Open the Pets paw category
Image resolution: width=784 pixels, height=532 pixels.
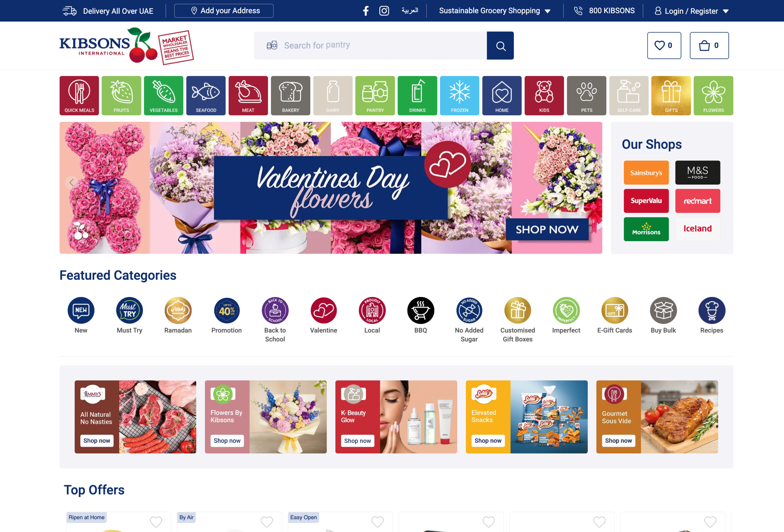[586, 95]
